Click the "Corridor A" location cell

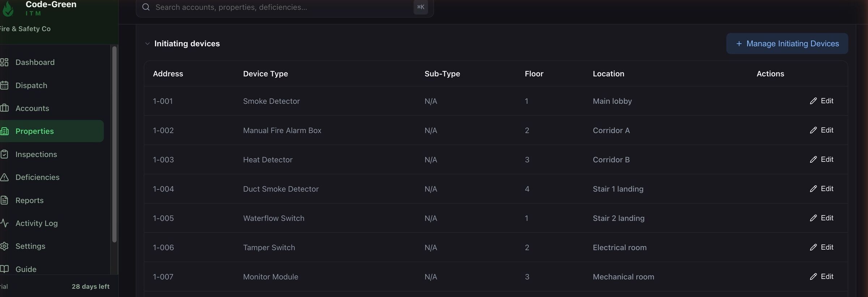coord(611,130)
